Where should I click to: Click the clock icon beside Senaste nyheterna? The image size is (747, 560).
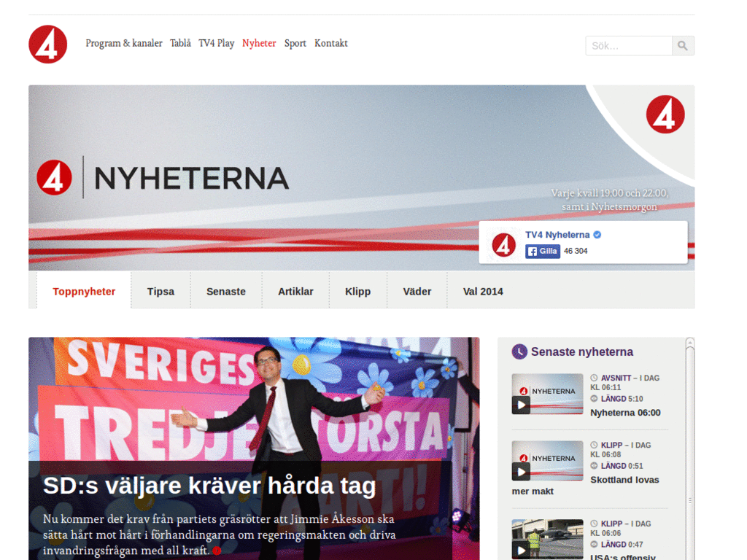point(519,352)
